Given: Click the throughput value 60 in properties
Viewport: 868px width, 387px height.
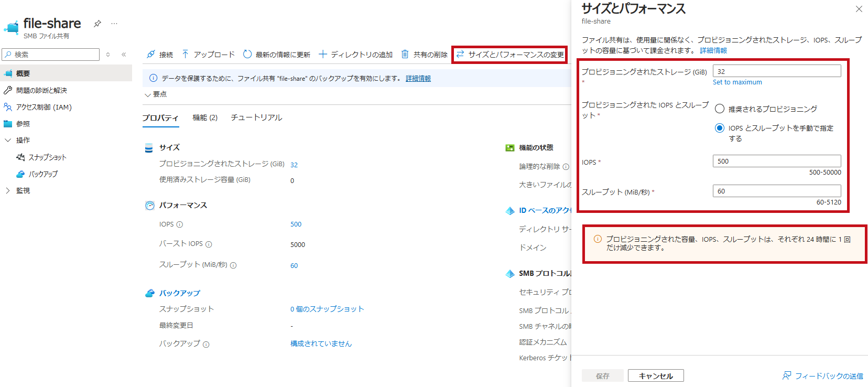Looking at the screenshot, I should click(x=294, y=266).
